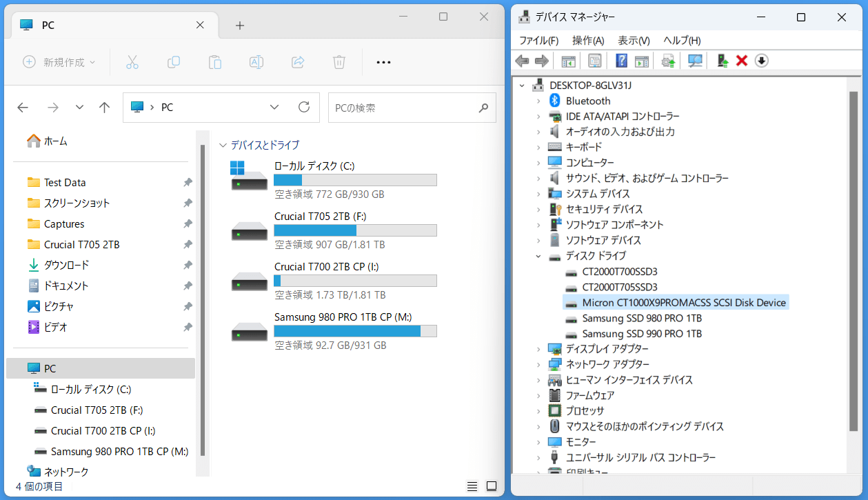
Task: Click the Share icon in Explorer toolbar
Action: [298, 62]
